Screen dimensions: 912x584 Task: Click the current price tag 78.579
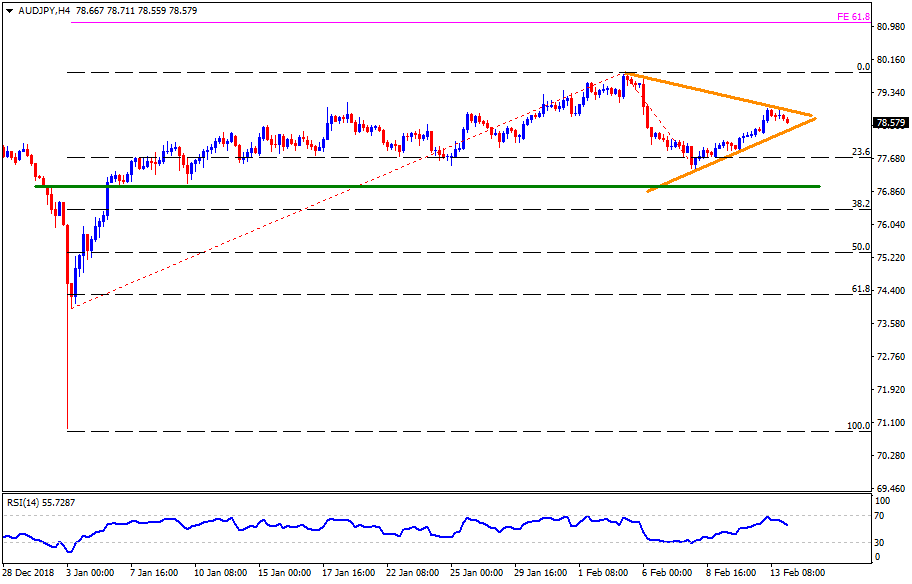[x=890, y=124]
